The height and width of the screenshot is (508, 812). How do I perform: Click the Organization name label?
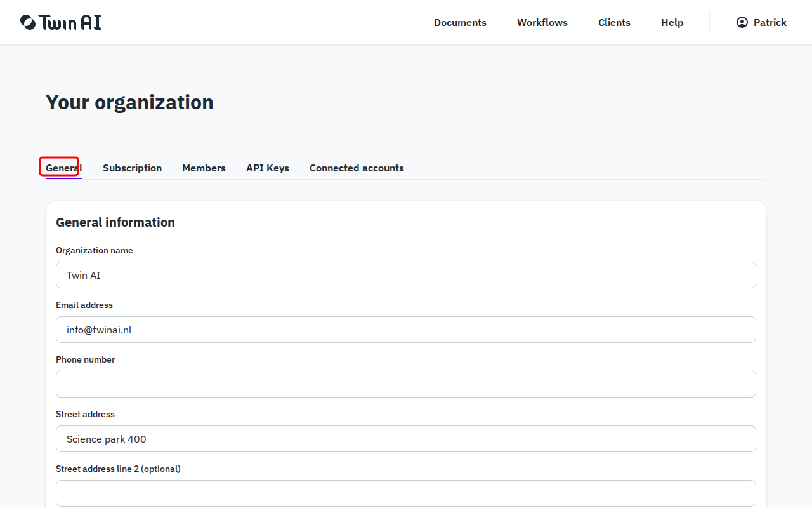click(95, 250)
